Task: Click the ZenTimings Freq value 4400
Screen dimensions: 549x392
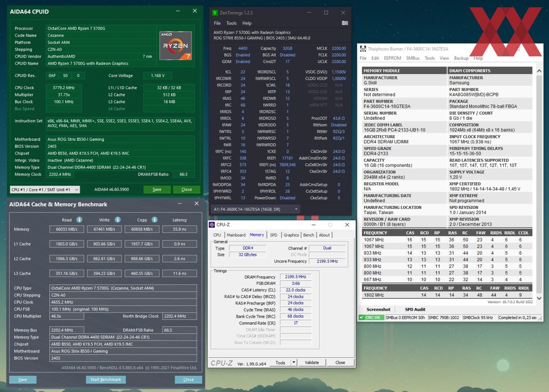Action: tap(243, 48)
